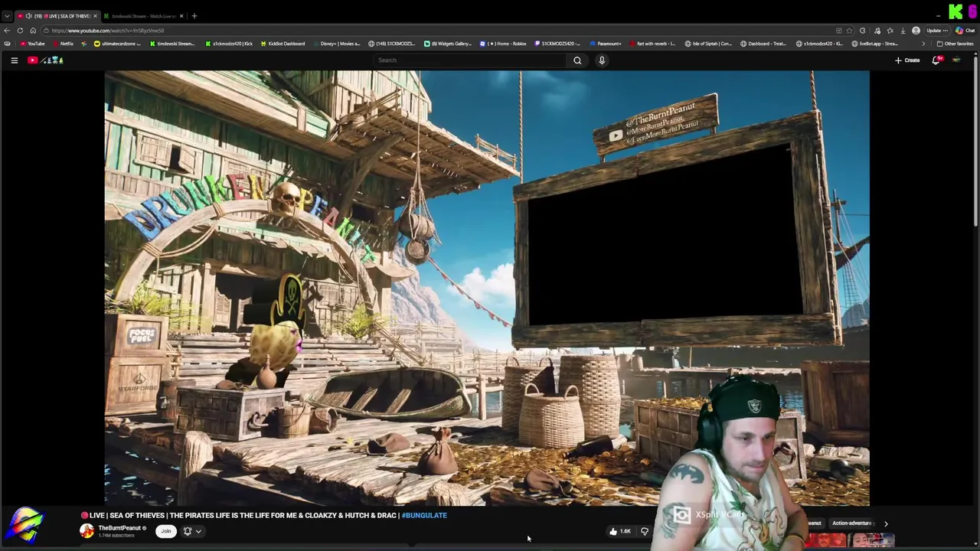Open the KickBot Dashboard bookmark
Screen dimensions: 980x551
(283, 44)
